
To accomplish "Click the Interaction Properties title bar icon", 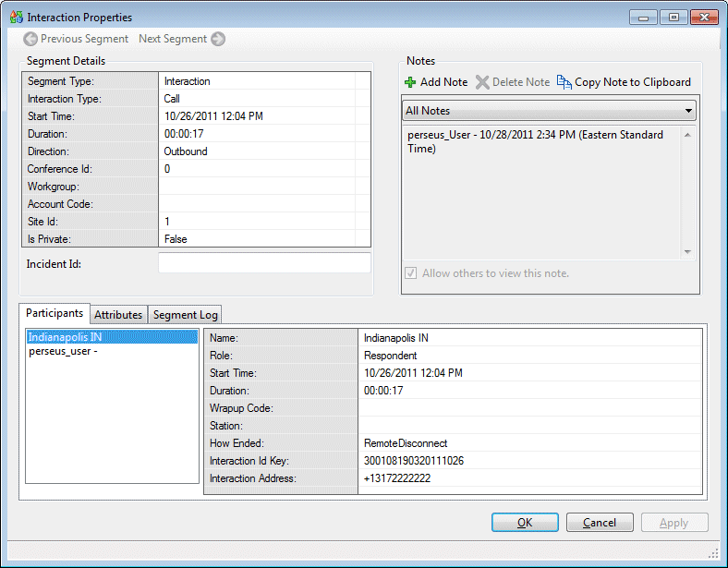I will click(16, 17).
